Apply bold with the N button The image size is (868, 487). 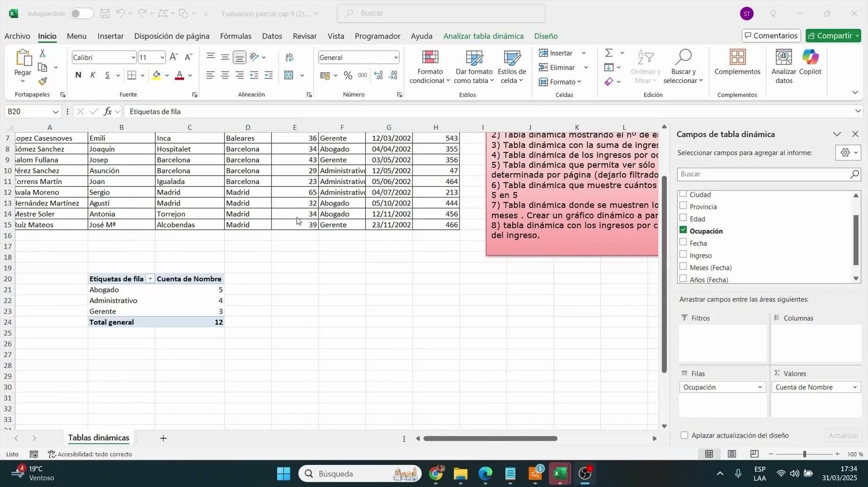click(x=78, y=75)
